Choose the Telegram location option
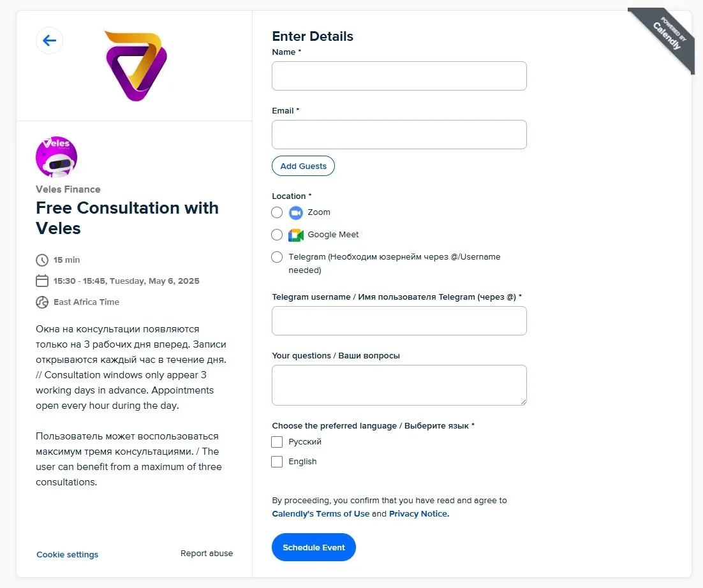 (x=277, y=257)
